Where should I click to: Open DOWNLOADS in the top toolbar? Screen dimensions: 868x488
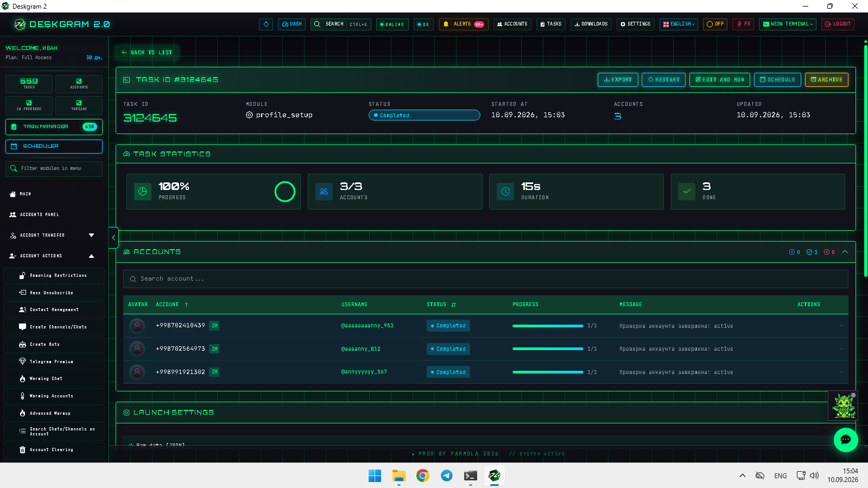591,24
